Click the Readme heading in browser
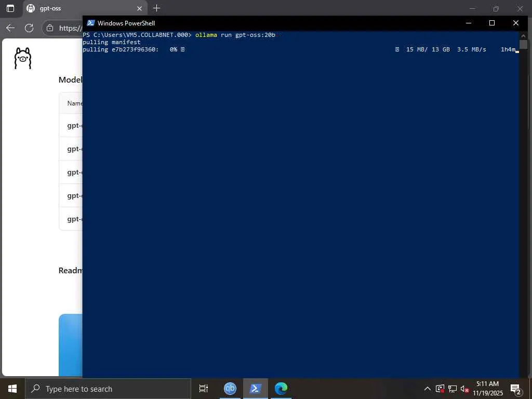Image resolution: width=532 pixels, height=399 pixels. pos(70,270)
